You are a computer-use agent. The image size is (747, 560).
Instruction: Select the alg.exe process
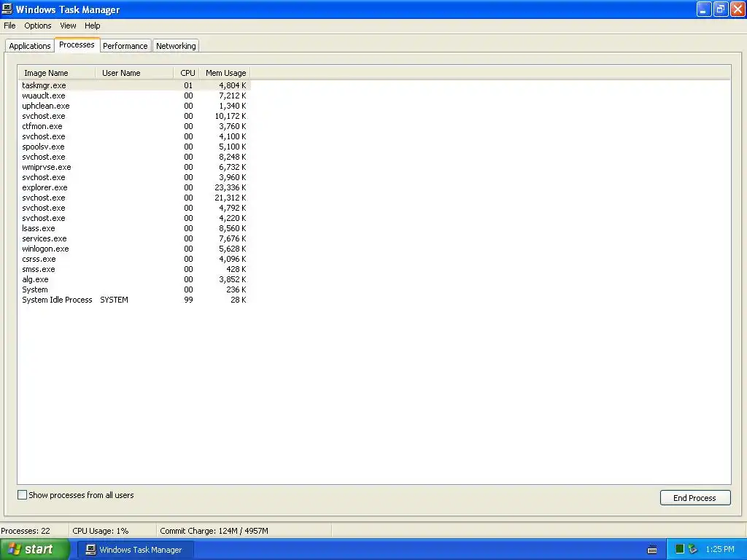134,279
